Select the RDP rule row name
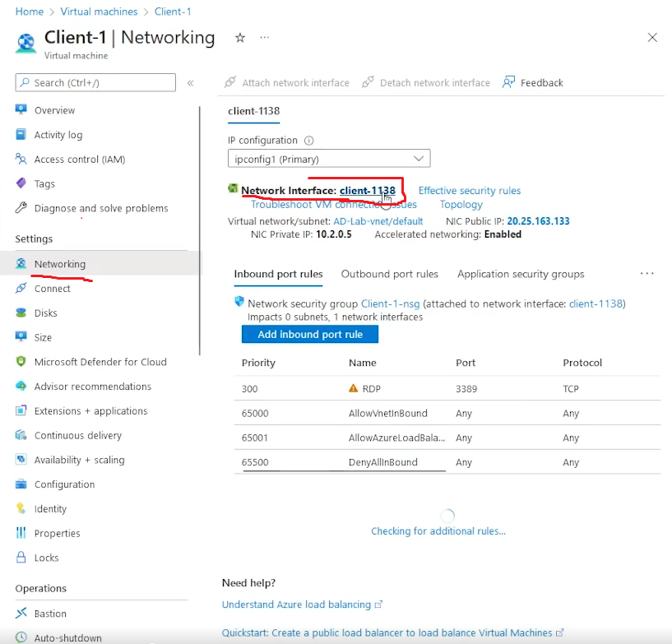 tap(371, 389)
